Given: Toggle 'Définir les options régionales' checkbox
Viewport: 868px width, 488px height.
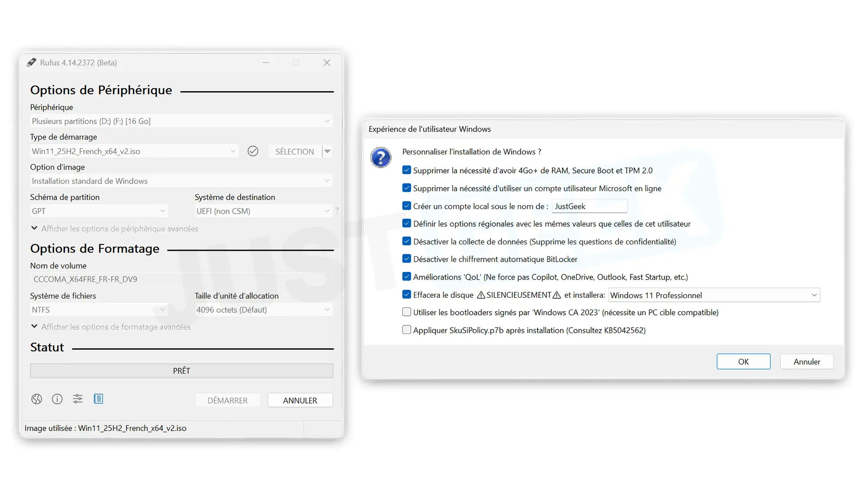Looking at the screenshot, I should (x=406, y=224).
